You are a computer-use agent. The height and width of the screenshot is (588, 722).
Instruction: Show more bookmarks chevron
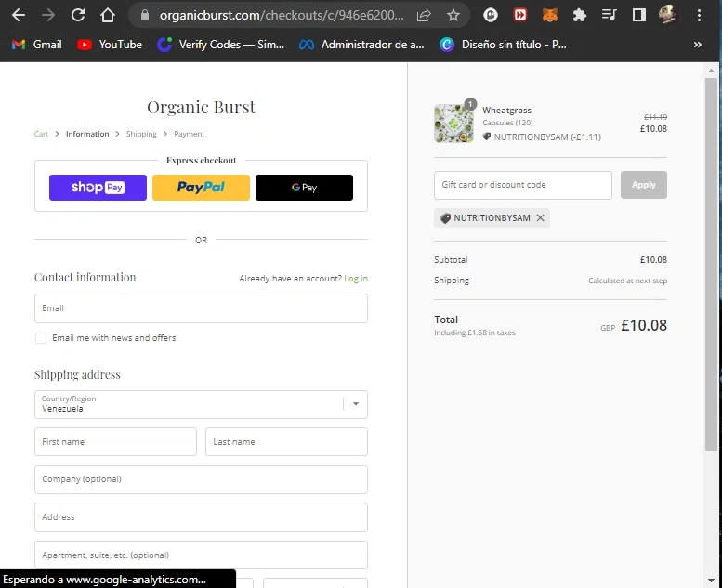[x=698, y=45]
